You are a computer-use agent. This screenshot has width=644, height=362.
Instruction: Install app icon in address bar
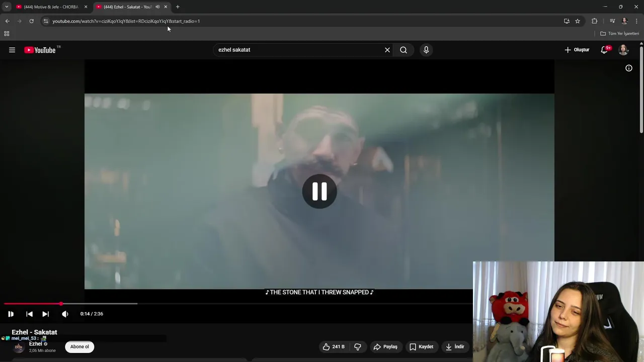(567, 21)
